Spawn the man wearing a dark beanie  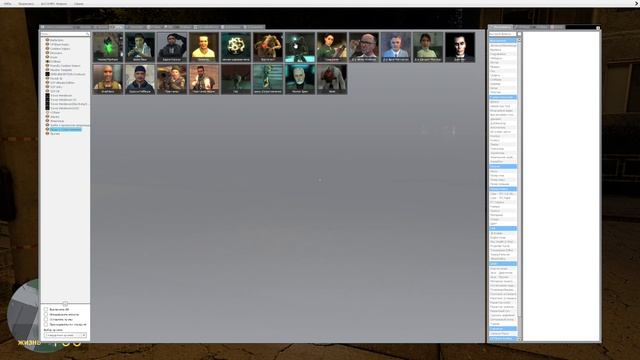140,79
